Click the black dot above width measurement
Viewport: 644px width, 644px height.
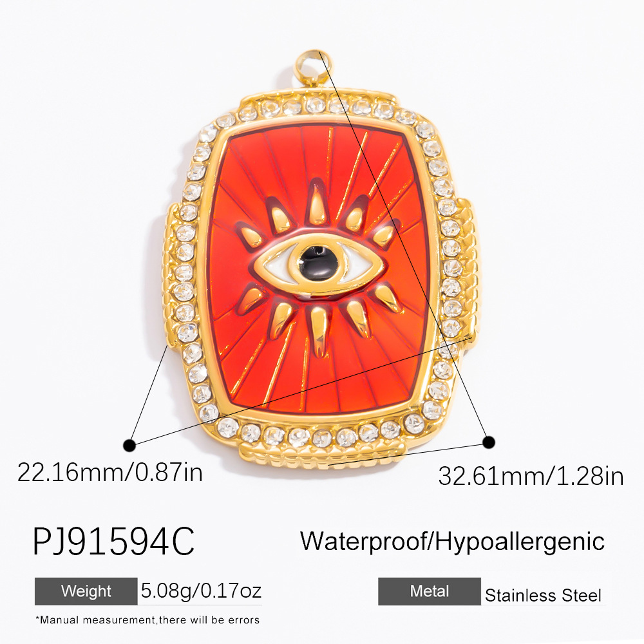[x=129, y=445]
